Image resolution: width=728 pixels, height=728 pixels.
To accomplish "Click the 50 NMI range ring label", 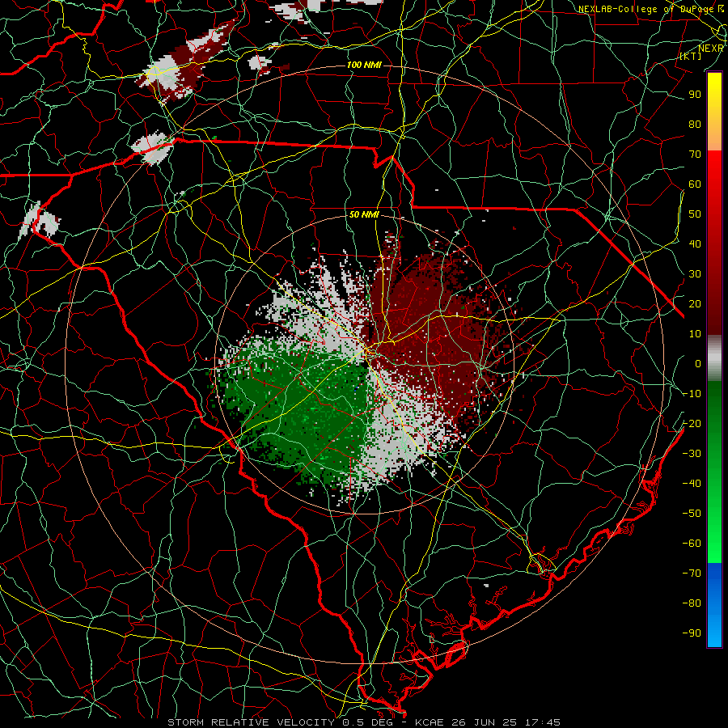I will click(x=364, y=214).
